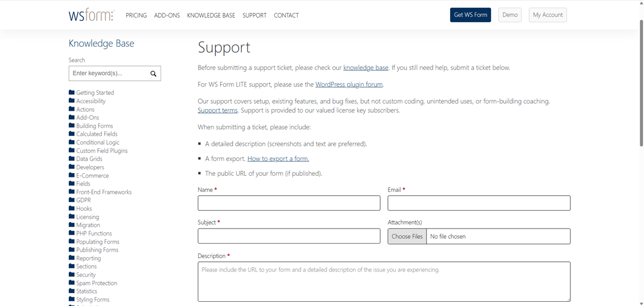Open How to export a form link
This screenshot has height=306, width=644.
point(278,159)
